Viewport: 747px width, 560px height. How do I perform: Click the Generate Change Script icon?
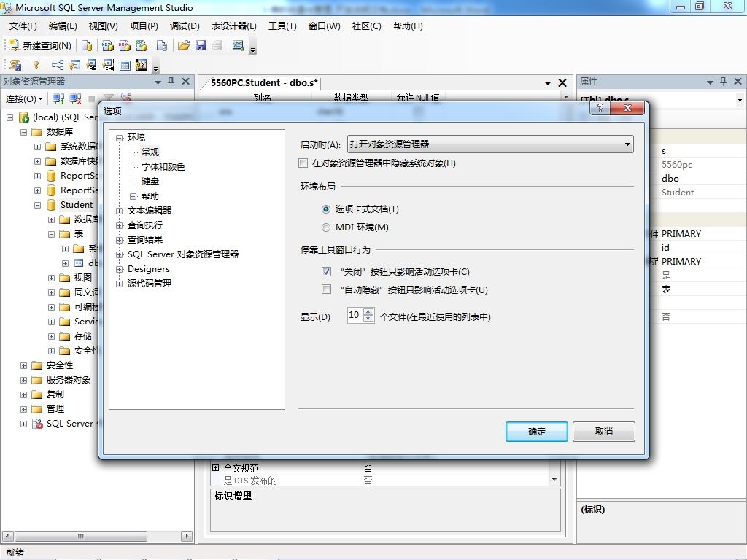coord(15,65)
